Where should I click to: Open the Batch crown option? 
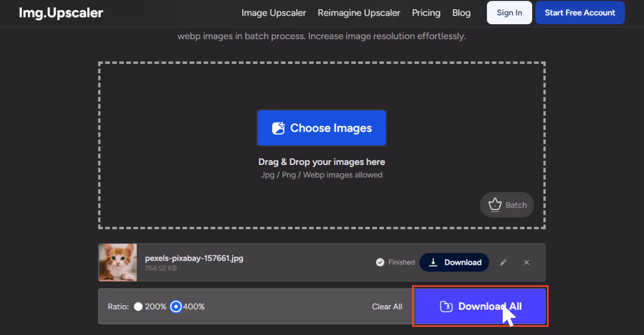coord(507,205)
